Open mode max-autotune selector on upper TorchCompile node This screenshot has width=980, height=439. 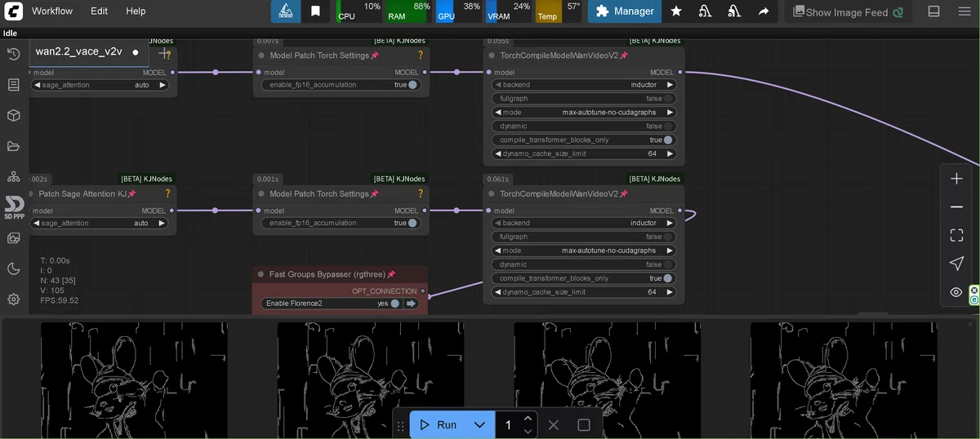(584, 113)
